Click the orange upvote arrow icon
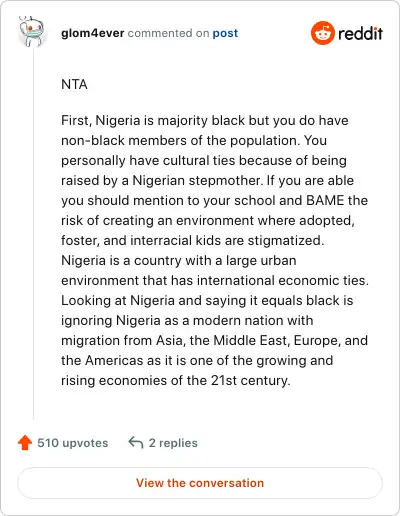Screen dimensions: 400x516 tap(25, 443)
